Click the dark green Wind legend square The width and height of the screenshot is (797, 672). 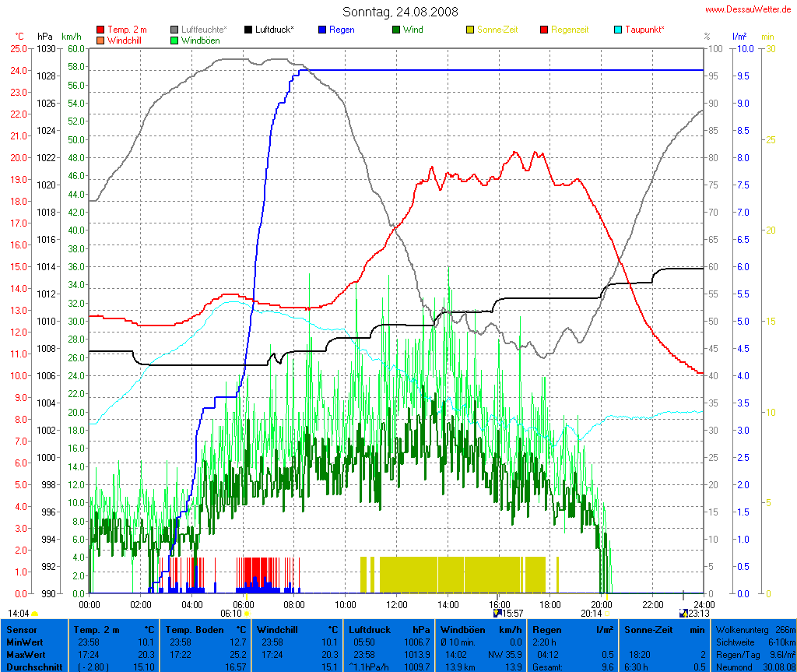click(x=396, y=30)
